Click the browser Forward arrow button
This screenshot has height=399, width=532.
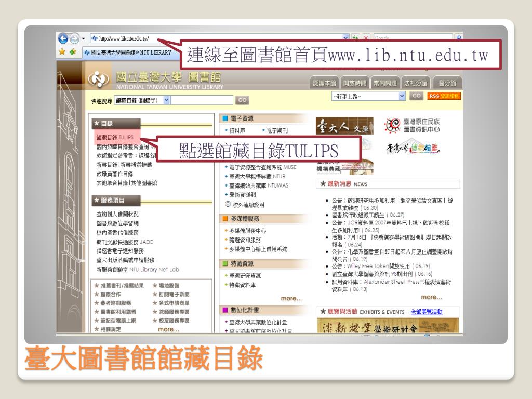74,38
